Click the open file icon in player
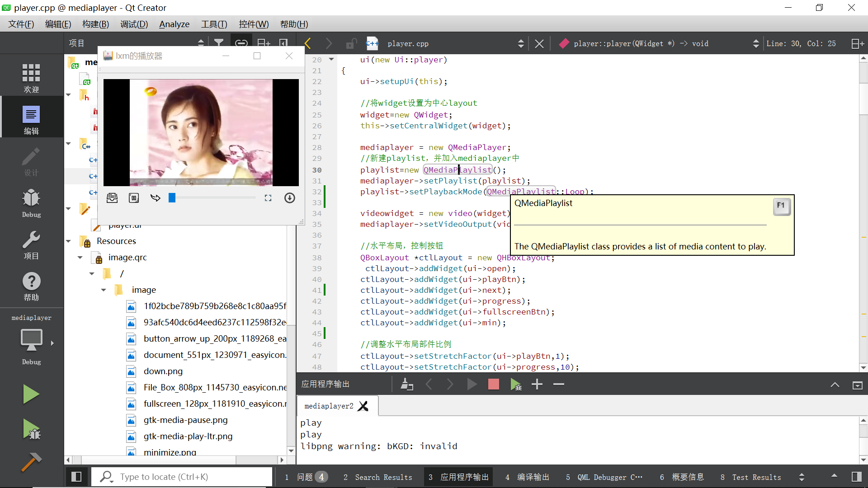This screenshot has width=868, height=488. pyautogui.click(x=112, y=198)
